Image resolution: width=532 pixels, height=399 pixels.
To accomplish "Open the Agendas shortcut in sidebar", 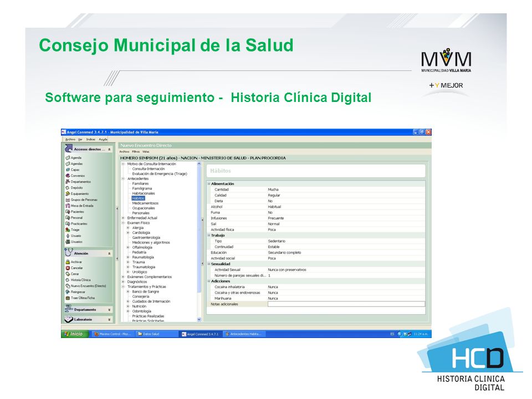I will click(x=68, y=164).
